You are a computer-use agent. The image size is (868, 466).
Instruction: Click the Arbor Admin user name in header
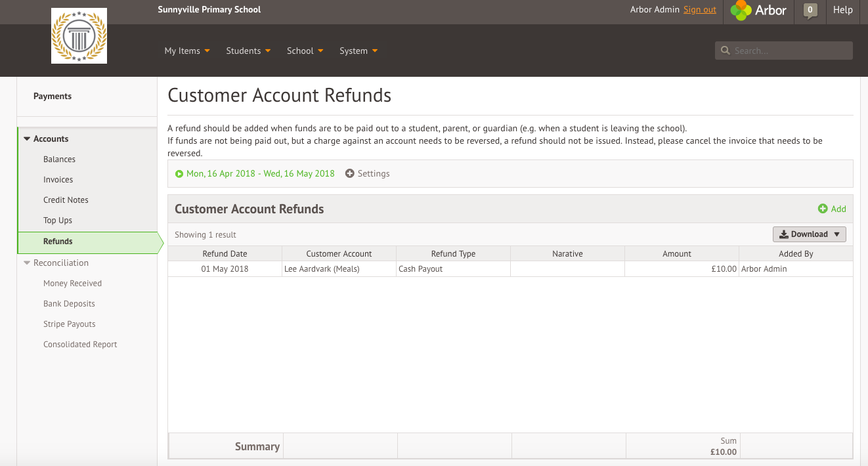[655, 10]
